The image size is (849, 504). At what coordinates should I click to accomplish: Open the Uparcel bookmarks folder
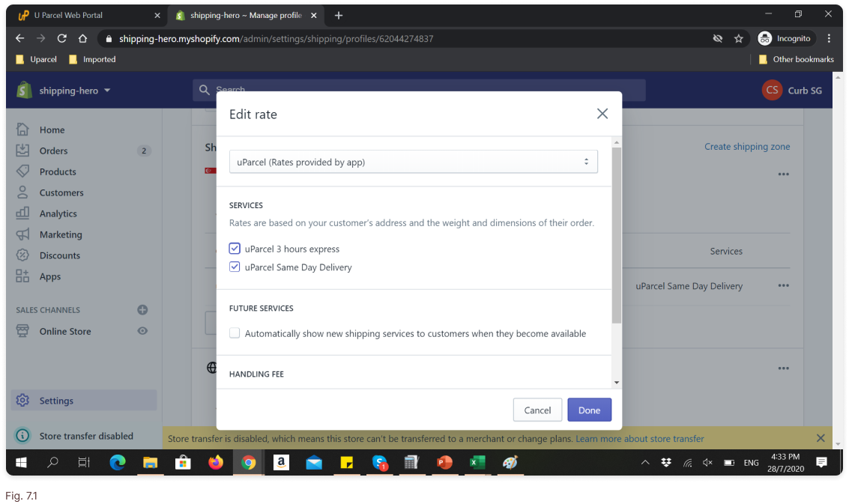click(x=36, y=60)
